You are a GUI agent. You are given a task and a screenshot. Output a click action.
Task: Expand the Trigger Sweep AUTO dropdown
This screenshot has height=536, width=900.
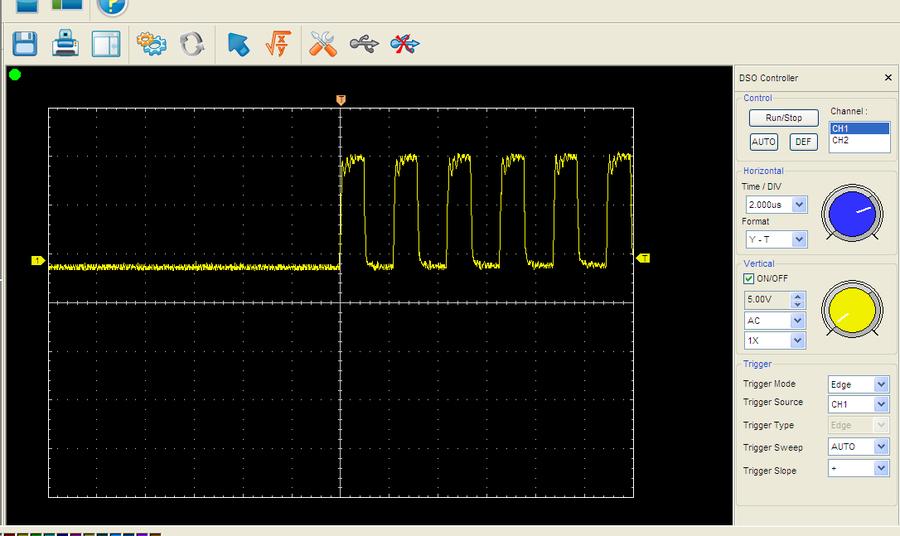coord(880,447)
